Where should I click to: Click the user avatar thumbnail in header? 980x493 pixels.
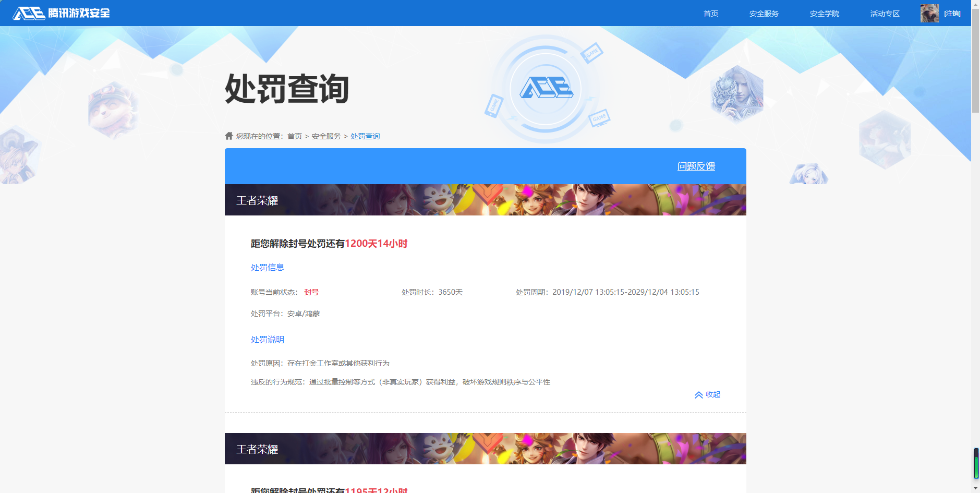929,14
